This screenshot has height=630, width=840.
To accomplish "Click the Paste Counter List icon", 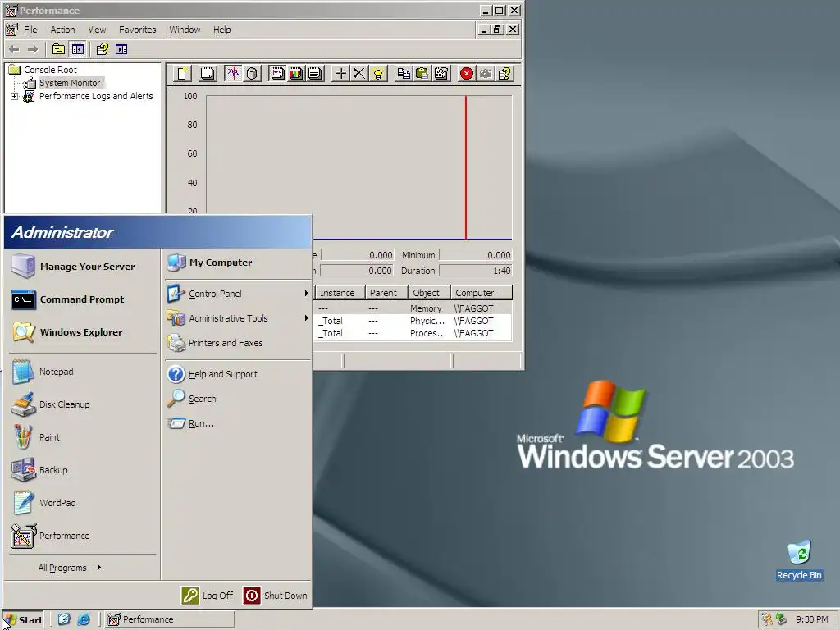I will 422,73.
